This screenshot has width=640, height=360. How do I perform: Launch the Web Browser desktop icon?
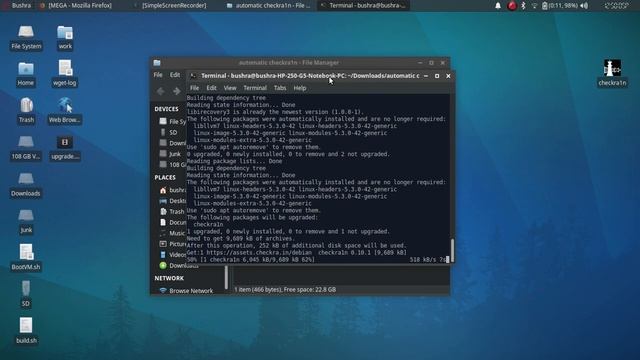(x=64, y=110)
